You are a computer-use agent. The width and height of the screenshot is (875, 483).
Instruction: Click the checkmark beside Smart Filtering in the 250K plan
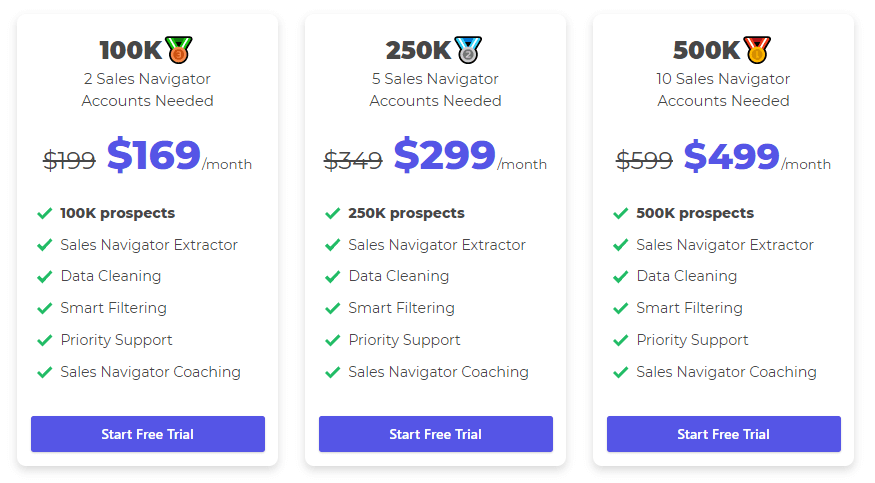click(333, 308)
